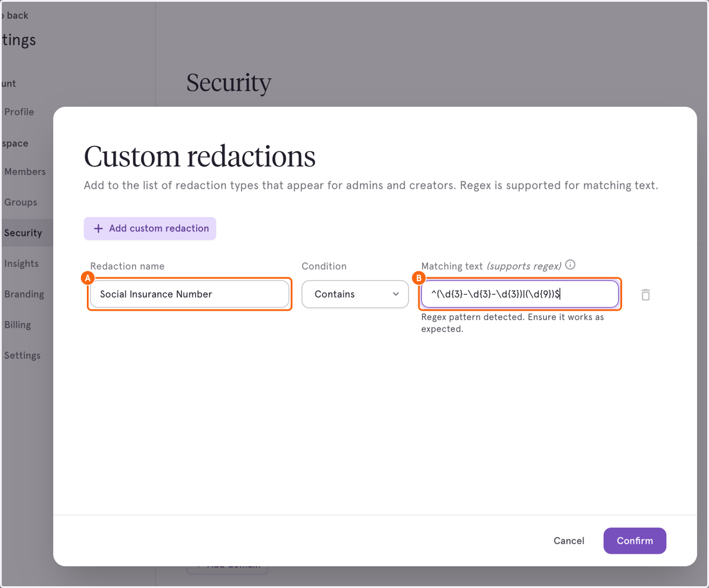Select the Security sidebar item

(23, 233)
